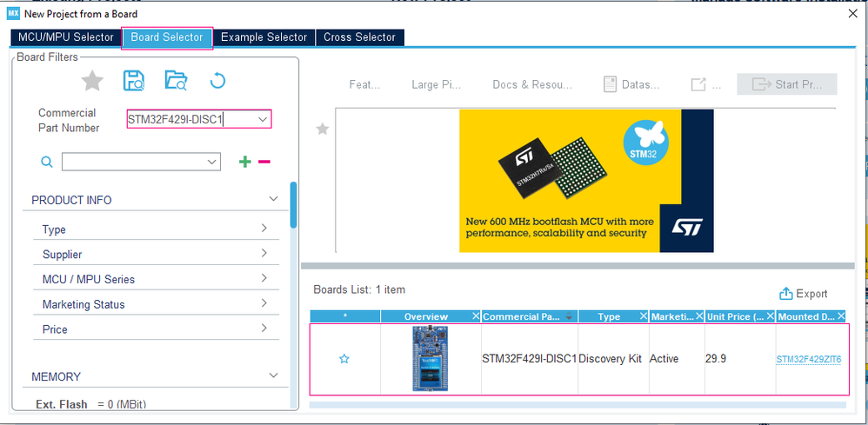Click the grey star beside the banner
Screen dimensions: 868x425
click(322, 129)
